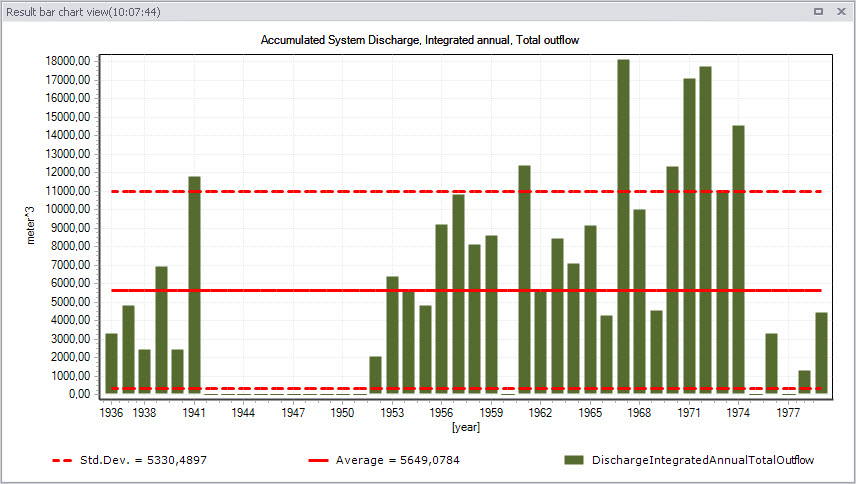The height and width of the screenshot is (484, 856).
Task: Click the bar for year 1972
Action: pos(705,230)
